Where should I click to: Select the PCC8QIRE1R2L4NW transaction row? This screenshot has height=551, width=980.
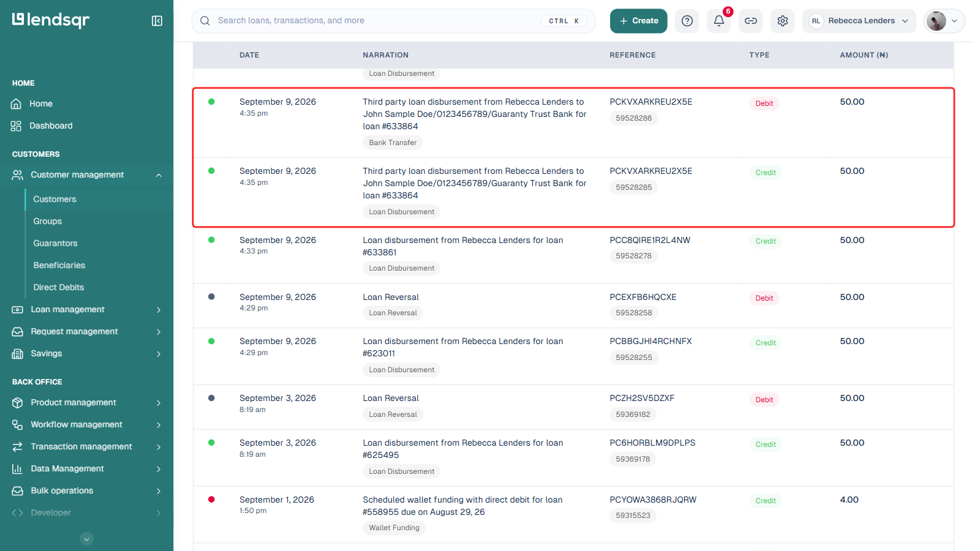(573, 255)
